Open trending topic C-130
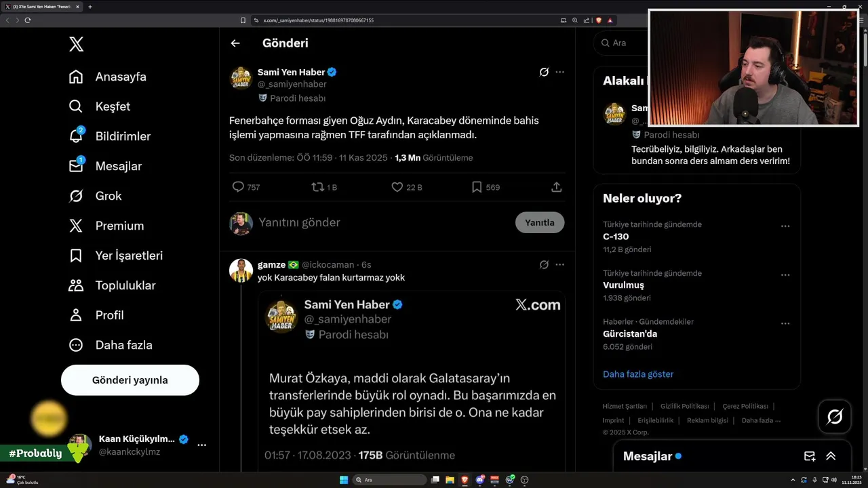This screenshot has width=868, height=488. tap(616, 237)
